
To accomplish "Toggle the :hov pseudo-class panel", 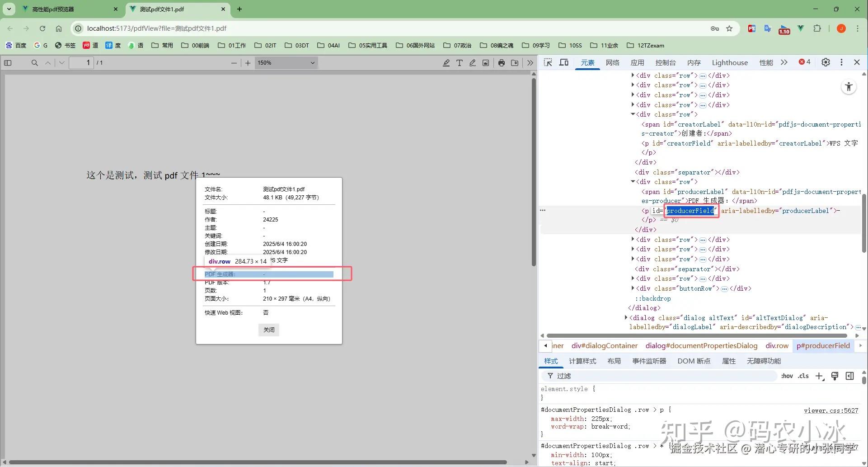I will (787, 376).
